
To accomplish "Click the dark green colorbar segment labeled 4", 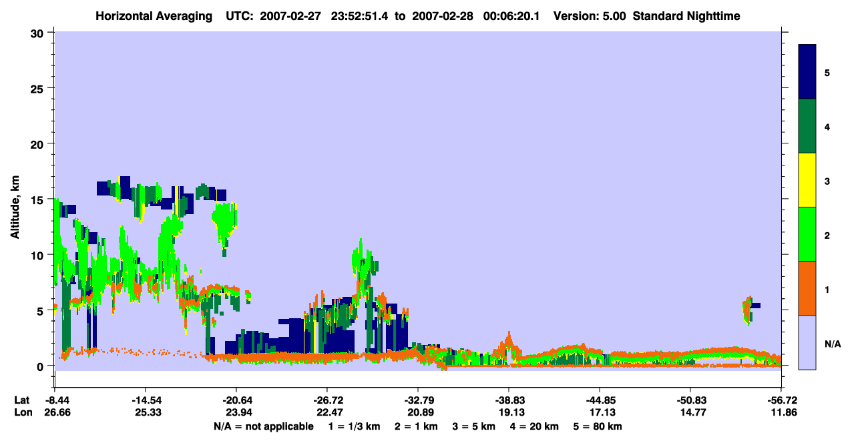I will (x=807, y=126).
